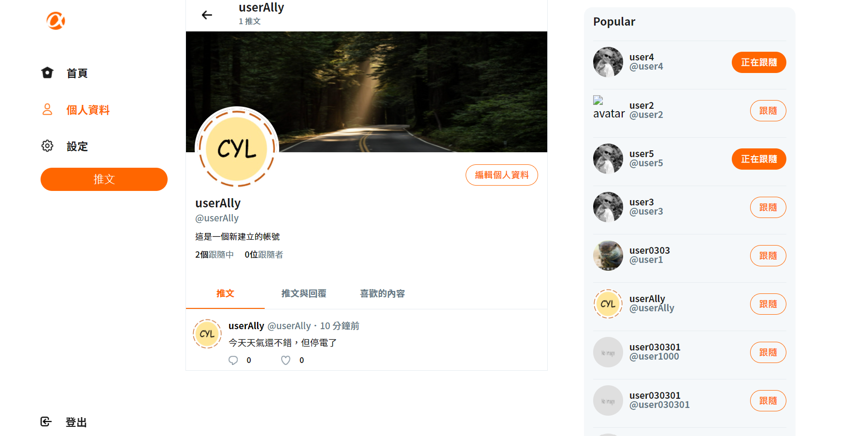Click the profile person icon in sidebar
868x436 pixels.
pyautogui.click(x=47, y=109)
